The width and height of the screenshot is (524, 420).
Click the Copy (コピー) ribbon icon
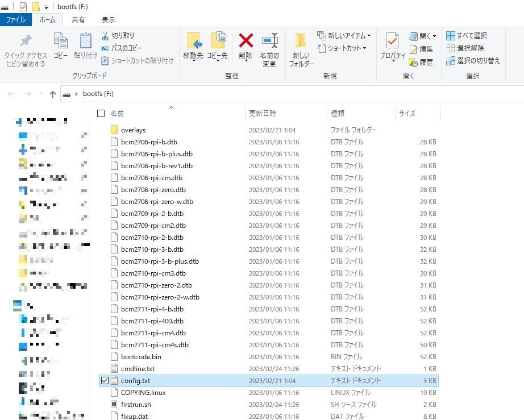[60, 41]
